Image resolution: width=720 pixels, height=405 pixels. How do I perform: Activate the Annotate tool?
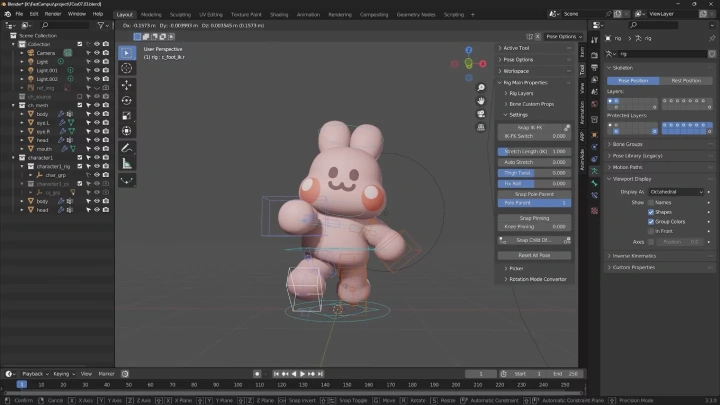127,148
